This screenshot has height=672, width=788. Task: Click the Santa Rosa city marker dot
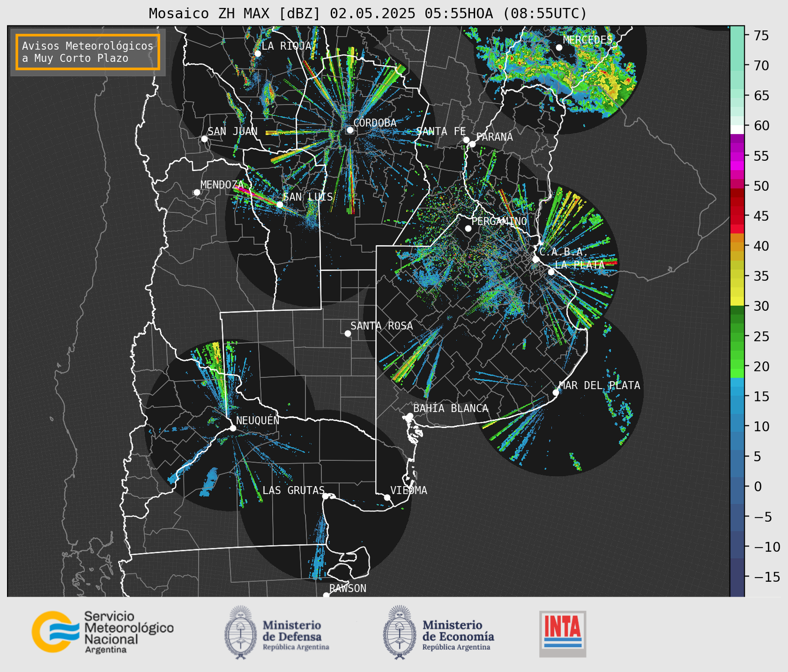pyautogui.click(x=348, y=333)
